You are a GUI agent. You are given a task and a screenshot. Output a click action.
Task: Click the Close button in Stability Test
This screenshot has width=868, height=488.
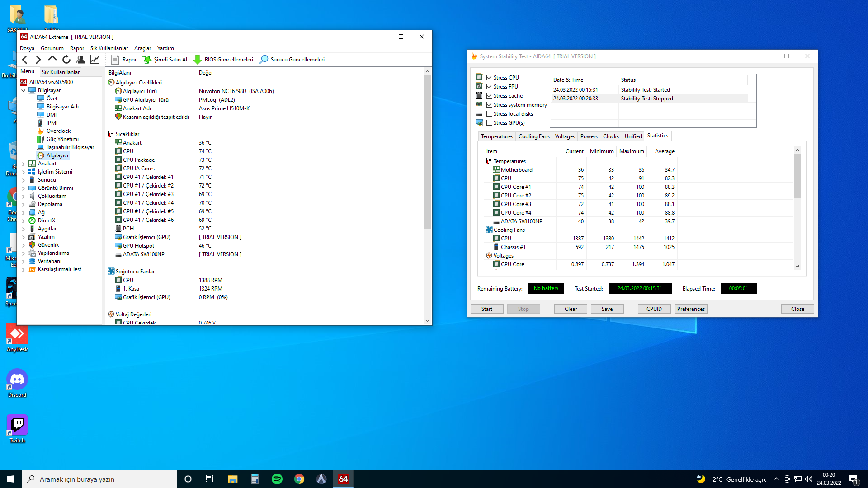797,309
